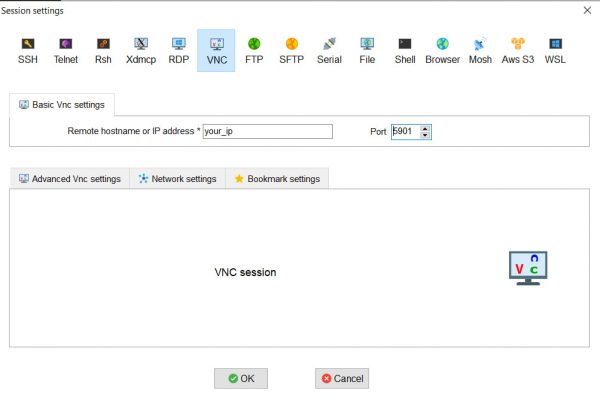600x406 pixels.
Task: Open the Shell session type
Action: 405,51
